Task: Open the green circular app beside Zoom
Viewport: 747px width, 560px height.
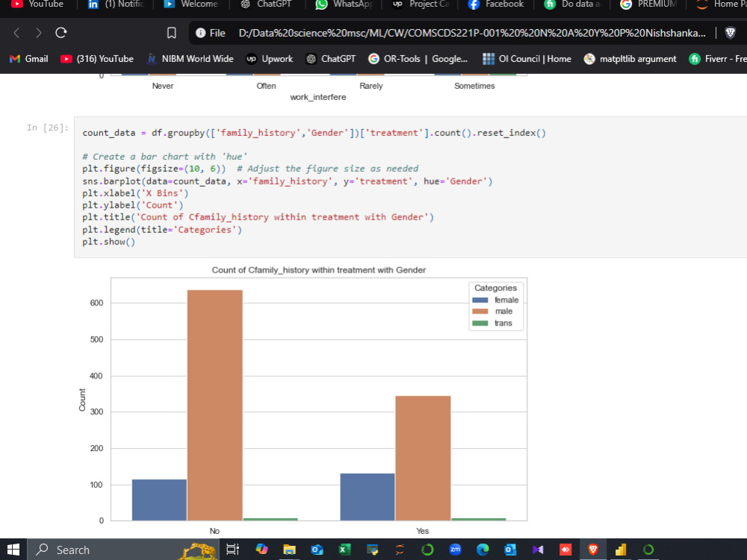Action: point(427,550)
